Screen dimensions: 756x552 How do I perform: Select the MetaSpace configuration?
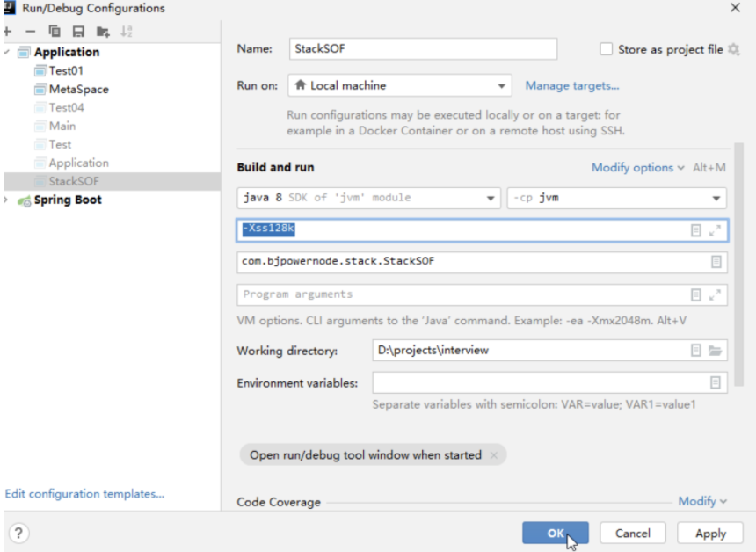tap(78, 89)
